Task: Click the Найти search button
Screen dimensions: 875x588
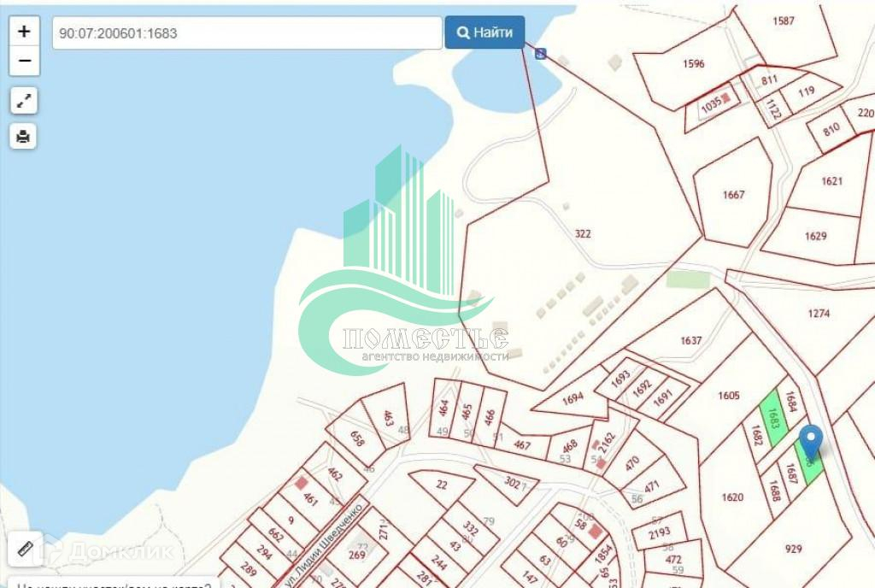Action: (484, 32)
